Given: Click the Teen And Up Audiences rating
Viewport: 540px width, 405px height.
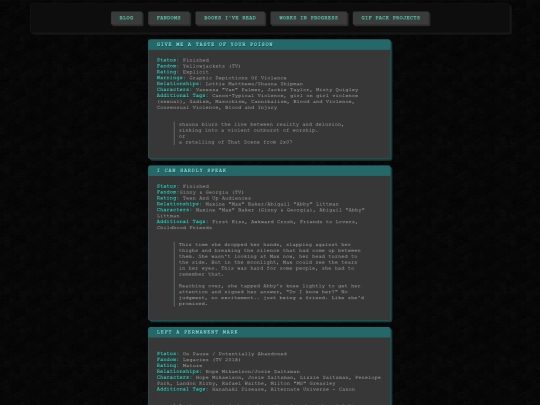Looking at the screenshot, I should coord(217,198).
